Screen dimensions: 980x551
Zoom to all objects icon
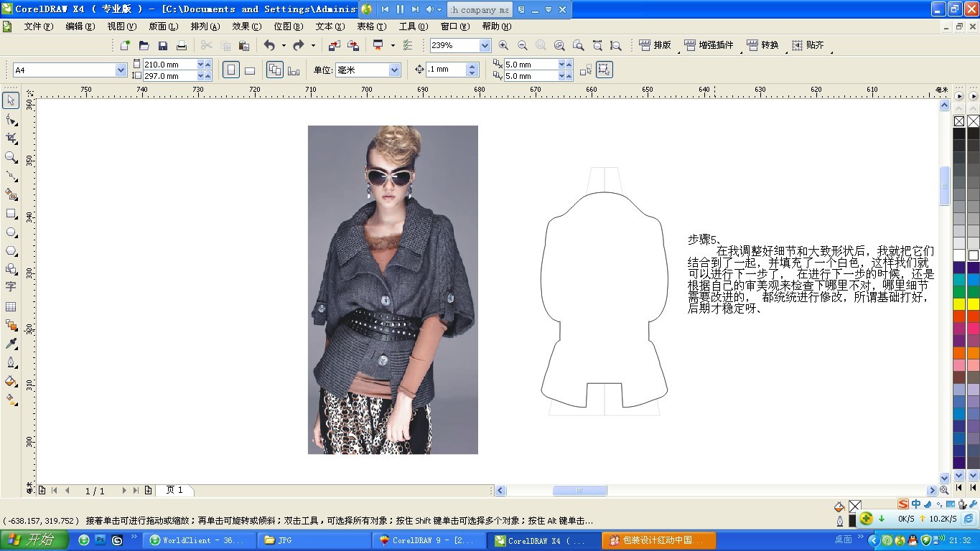coord(559,45)
